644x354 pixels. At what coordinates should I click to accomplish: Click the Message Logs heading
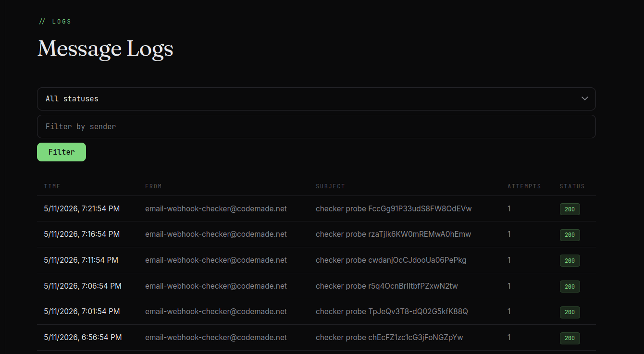[x=105, y=49]
